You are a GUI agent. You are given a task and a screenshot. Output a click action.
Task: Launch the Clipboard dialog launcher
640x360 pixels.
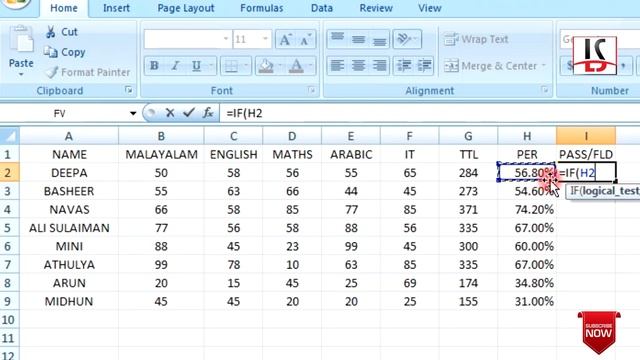129,90
